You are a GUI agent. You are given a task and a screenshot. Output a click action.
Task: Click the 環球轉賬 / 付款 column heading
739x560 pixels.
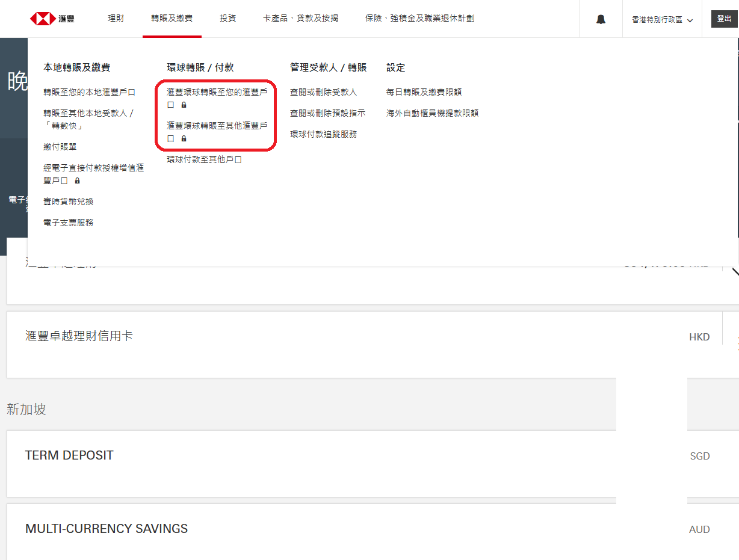click(x=200, y=68)
